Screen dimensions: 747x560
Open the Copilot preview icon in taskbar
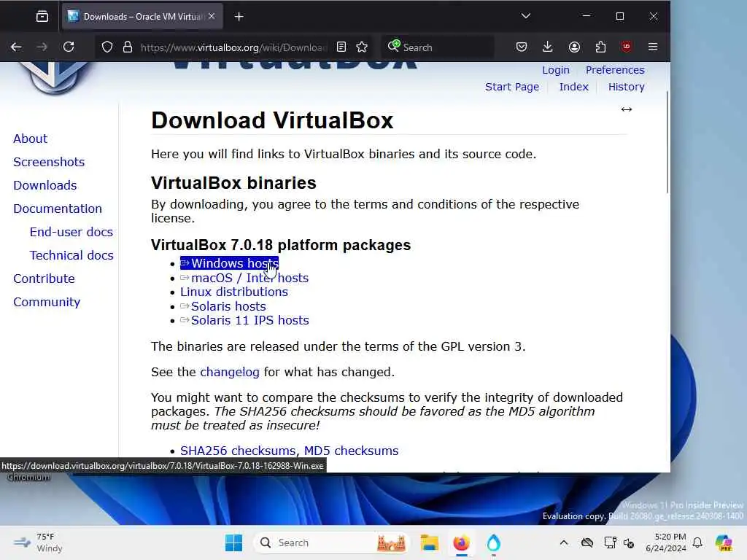(723, 542)
